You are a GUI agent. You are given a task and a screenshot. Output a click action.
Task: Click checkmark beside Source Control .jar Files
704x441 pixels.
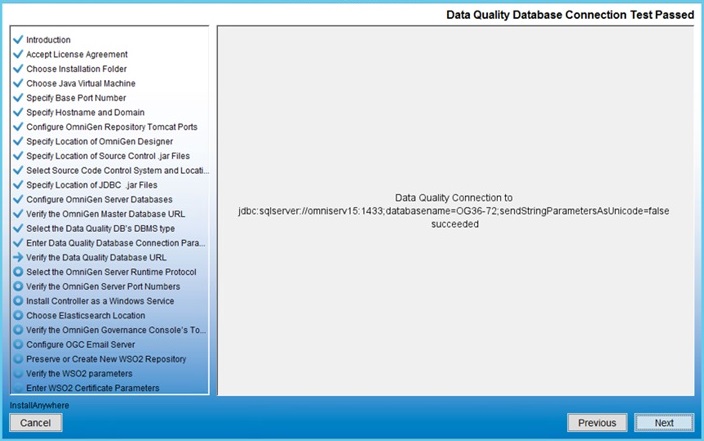point(18,156)
